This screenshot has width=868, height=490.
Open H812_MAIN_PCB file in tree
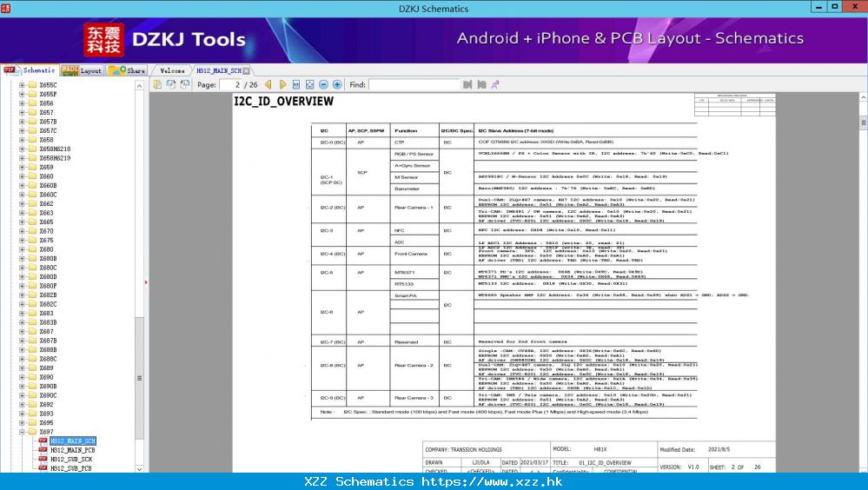(72, 450)
